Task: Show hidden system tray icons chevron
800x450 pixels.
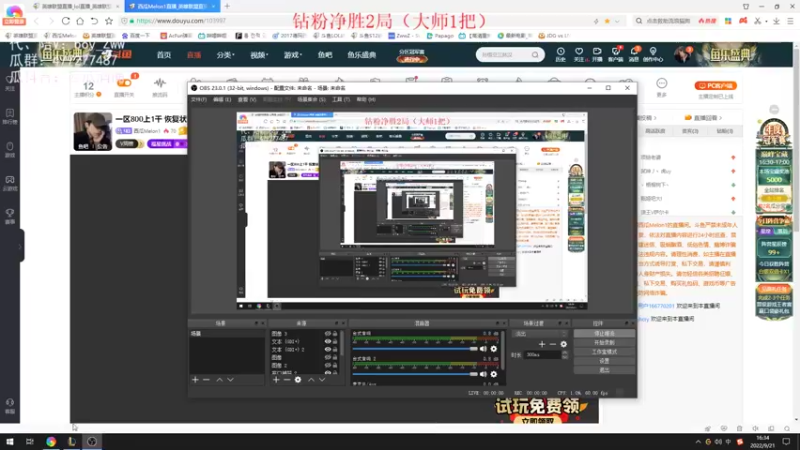Action: (697, 442)
